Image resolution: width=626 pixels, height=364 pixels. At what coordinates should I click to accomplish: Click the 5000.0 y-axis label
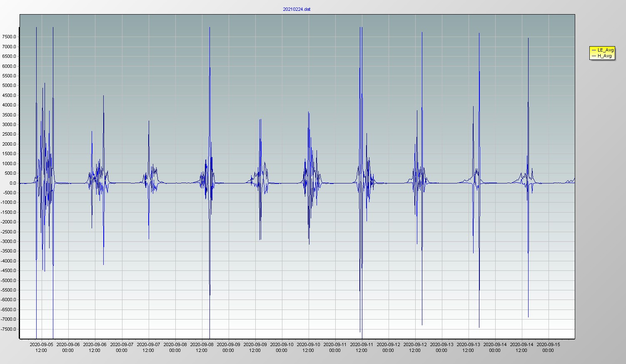click(x=9, y=85)
